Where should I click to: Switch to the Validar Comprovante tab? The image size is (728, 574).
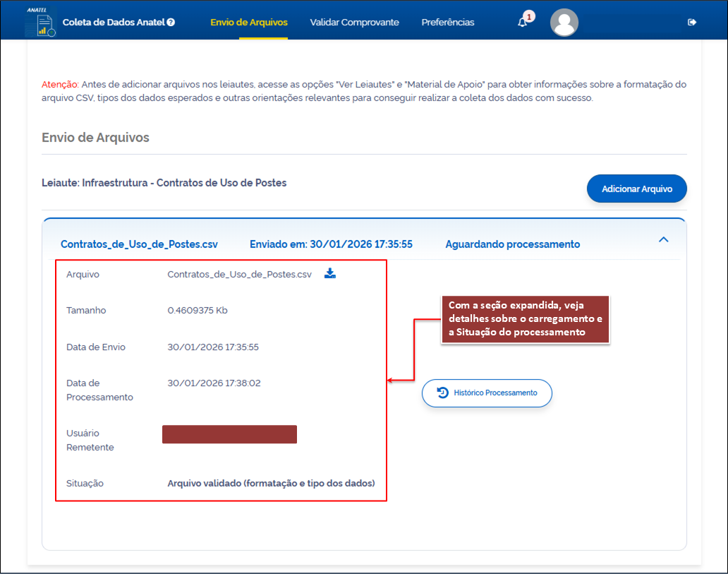click(x=354, y=22)
